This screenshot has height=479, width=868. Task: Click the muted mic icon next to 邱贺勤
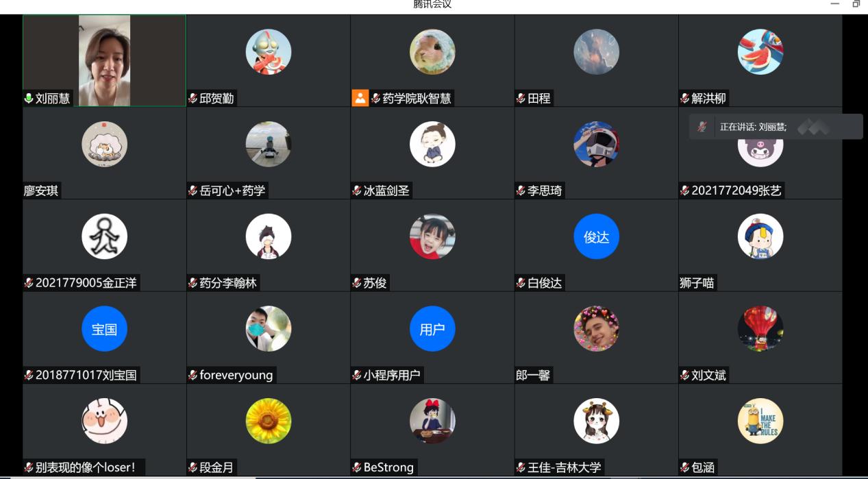point(193,98)
